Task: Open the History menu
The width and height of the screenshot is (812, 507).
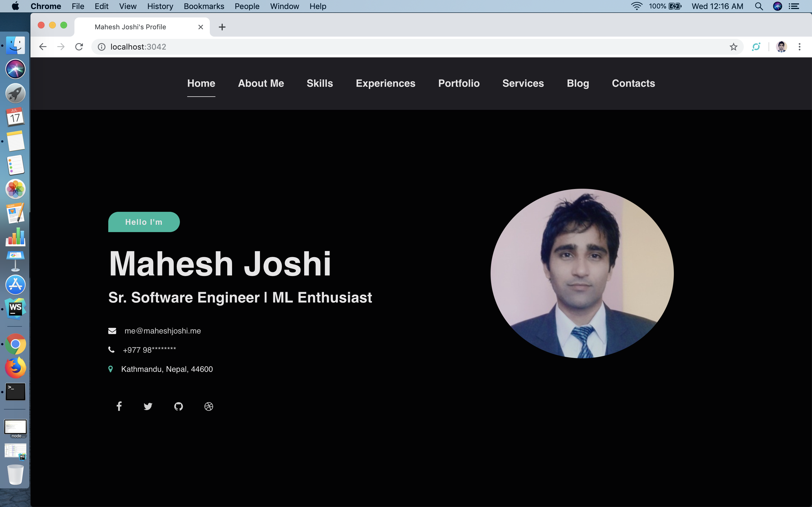Action: click(160, 6)
